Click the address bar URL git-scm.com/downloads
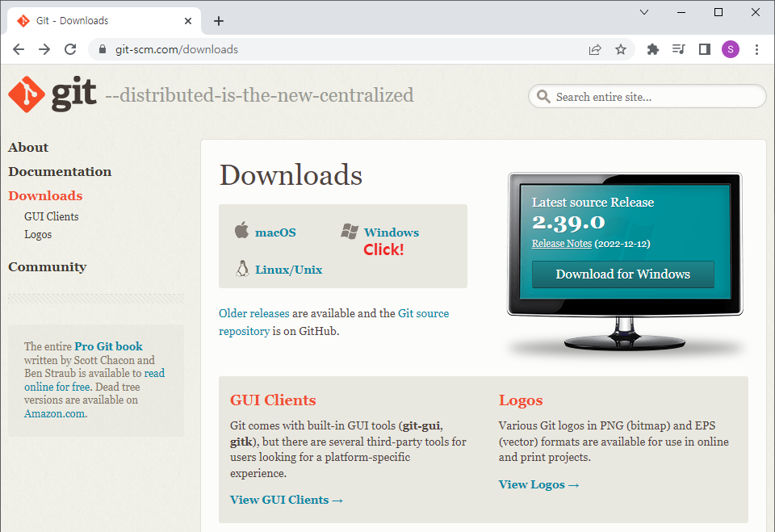 point(177,49)
